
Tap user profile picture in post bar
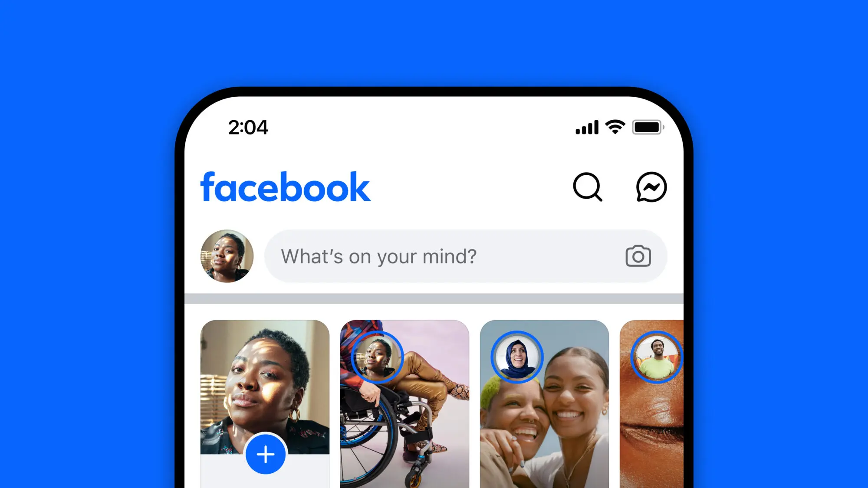click(x=227, y=255)
